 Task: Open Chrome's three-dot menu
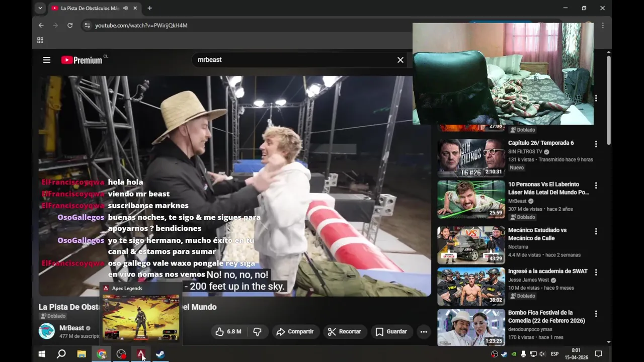coord(603,25)
